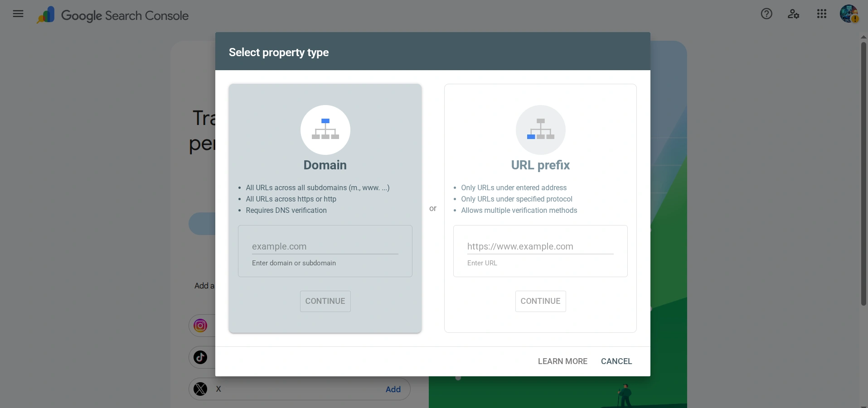The image size is (868, 408).
Task: Click 'Only URLs under entered address' text
Action: coord(514,188)
